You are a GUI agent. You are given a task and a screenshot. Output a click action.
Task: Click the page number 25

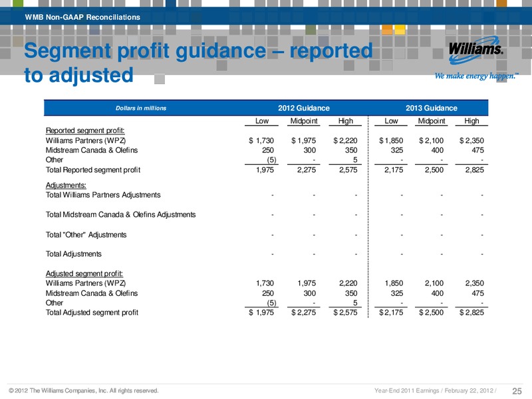coord(517,391)
